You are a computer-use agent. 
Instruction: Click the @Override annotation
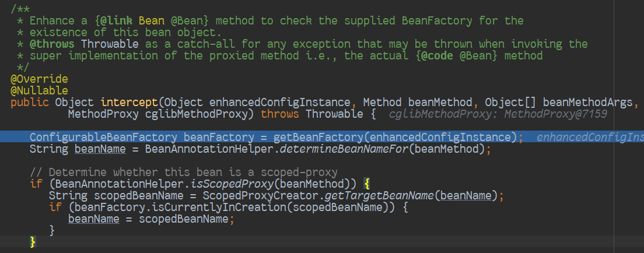tap(39, 79)
